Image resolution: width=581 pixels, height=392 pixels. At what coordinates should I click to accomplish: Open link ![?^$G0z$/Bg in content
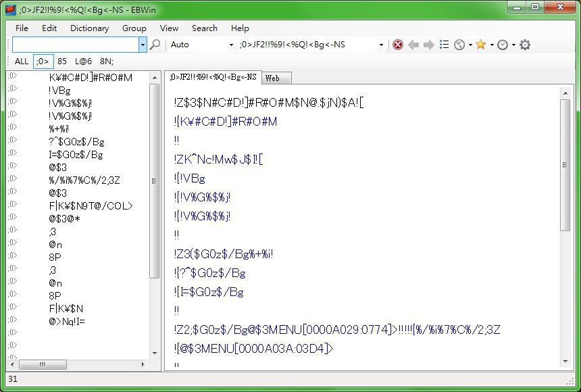209,273
